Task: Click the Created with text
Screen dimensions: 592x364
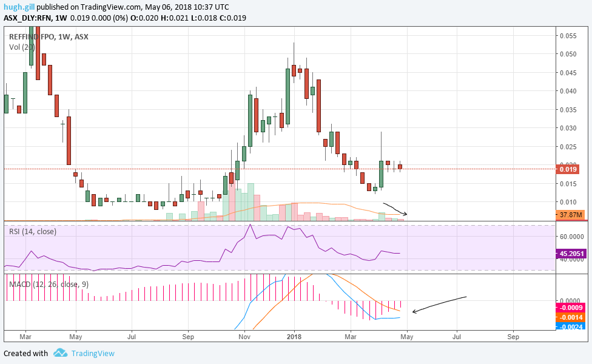Action: [25, 354]
